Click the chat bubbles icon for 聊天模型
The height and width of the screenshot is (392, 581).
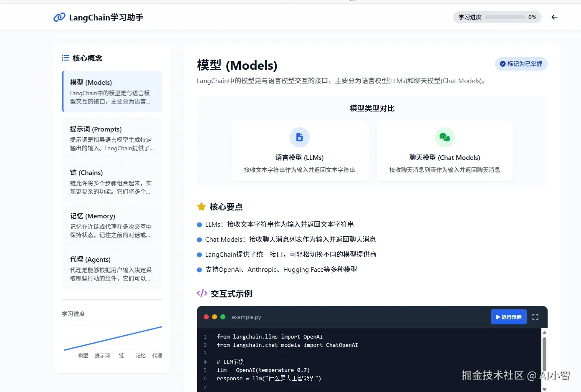pyautogui.click(x=445, y=137)
